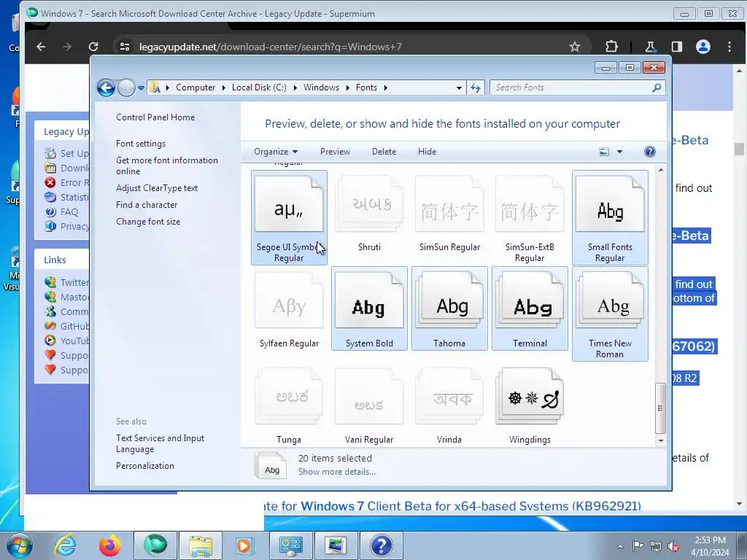747x560 pixels.
Task: Go forward in the Fonts window
Action: (x=126, y=87)
